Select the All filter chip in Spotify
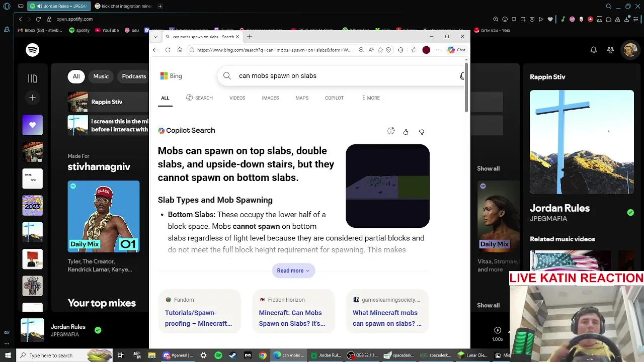Viewport: 644px width, 362px height. pos(76,76)
